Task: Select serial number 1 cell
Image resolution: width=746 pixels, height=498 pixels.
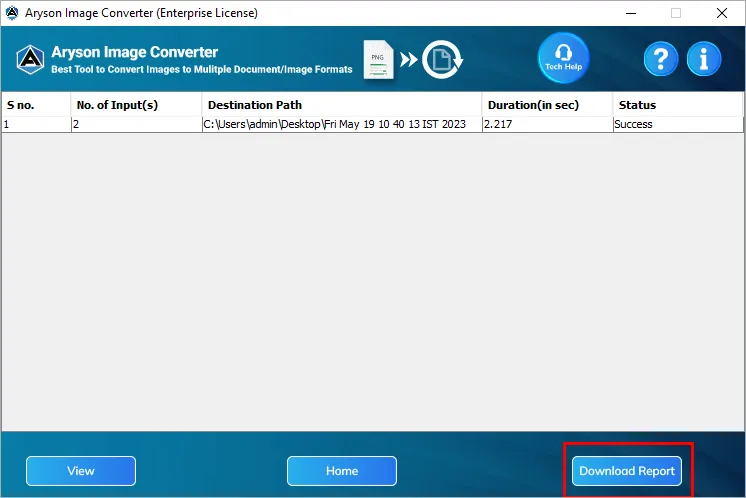Action: pyautogui.click(x=37, y=124)
